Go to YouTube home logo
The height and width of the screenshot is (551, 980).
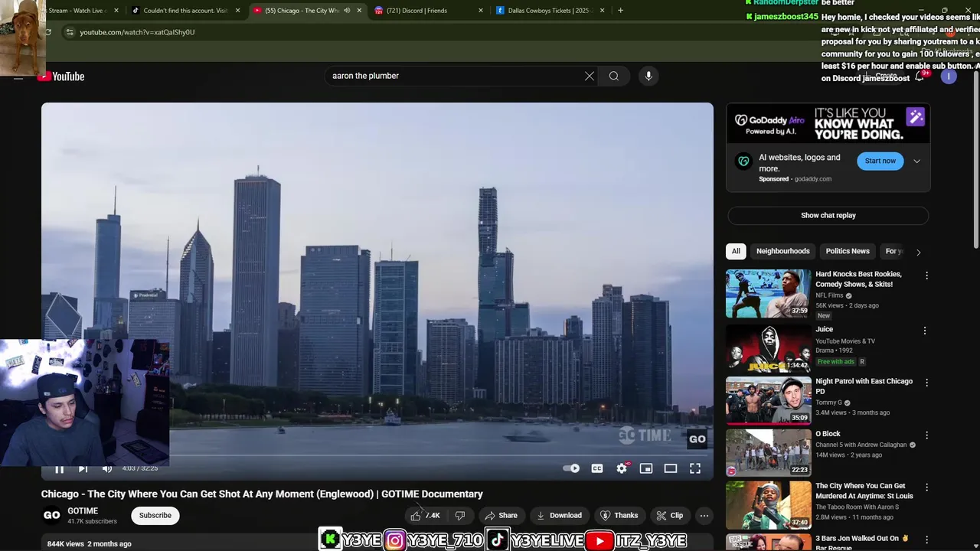click(x=61, y=77)
